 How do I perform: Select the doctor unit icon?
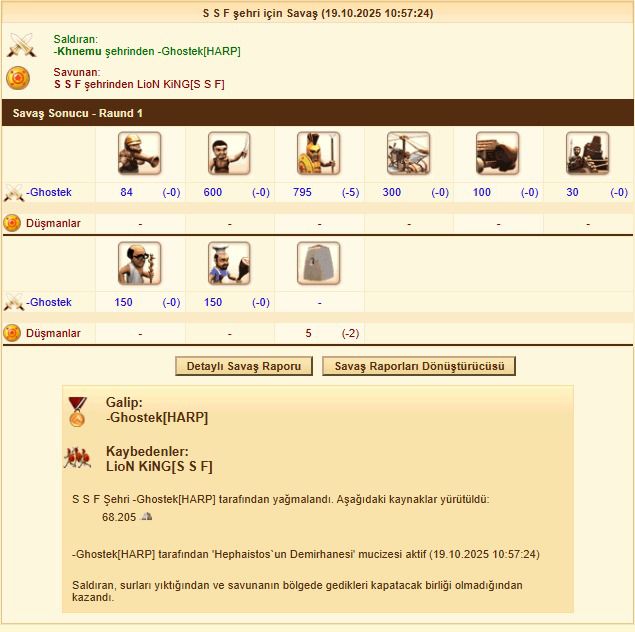click(x=140, y=264)
